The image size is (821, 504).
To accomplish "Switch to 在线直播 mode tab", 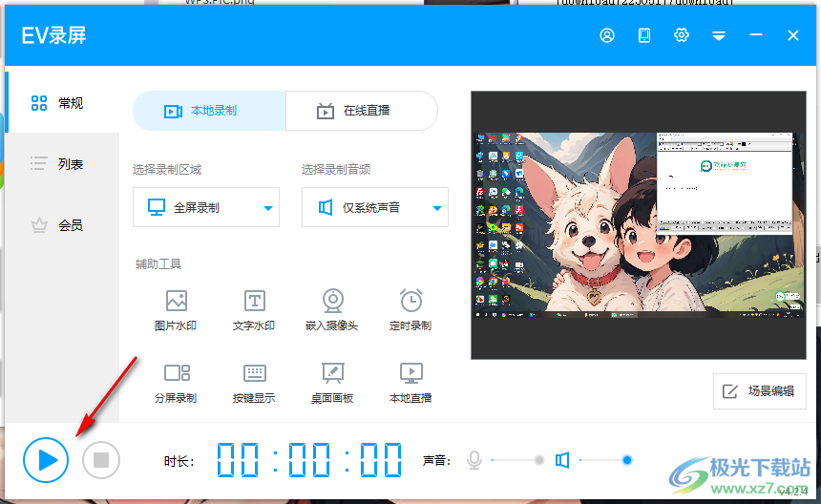I will click(362, 111).
